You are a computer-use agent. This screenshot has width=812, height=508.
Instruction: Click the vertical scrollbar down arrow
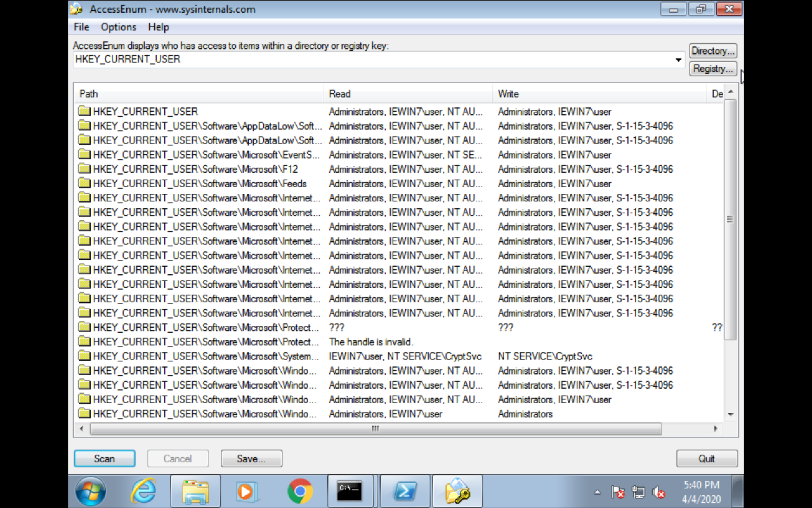click(x=731, y=415)
